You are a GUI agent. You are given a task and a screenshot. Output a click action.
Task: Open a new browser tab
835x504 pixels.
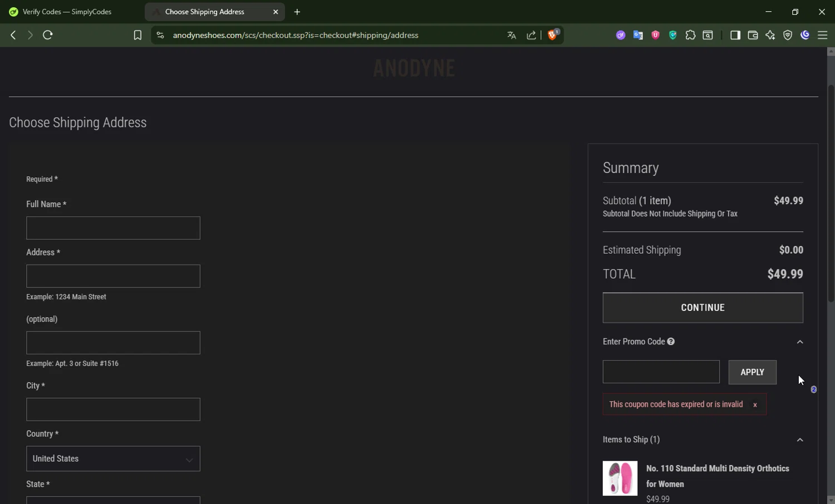click(x=297, y=12)
